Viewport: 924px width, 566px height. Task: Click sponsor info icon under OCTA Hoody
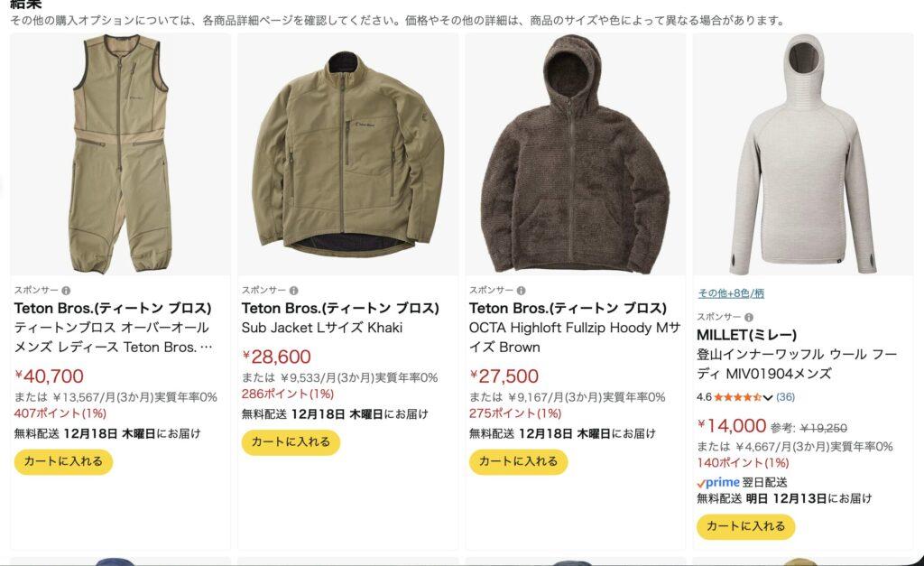click(521, 291)
